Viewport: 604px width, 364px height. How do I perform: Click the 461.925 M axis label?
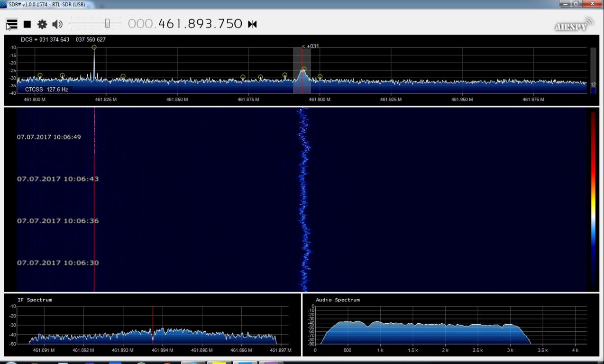pos(391,100)
